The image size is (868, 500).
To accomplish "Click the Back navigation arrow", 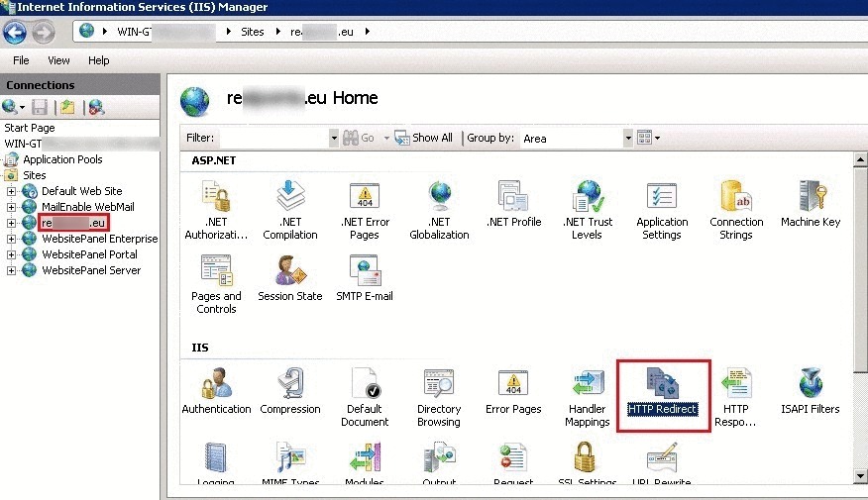I will tap(15, 32).
